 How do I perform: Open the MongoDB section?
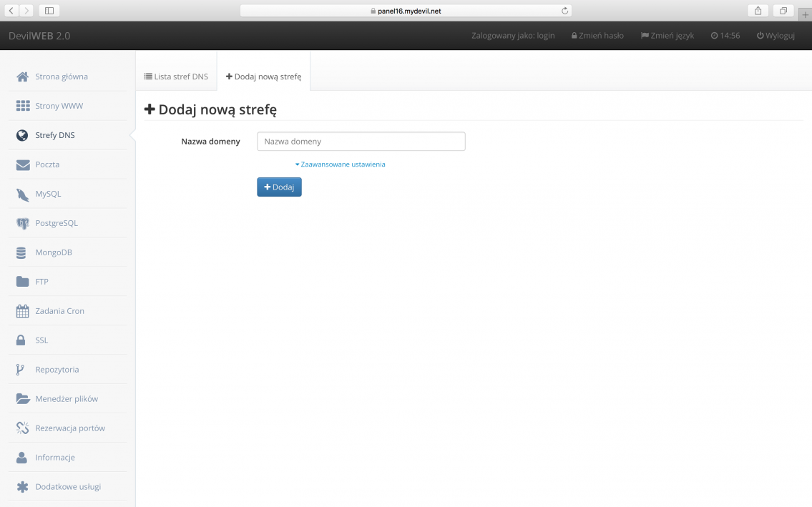pyautogui.click(x=54, y=252)
